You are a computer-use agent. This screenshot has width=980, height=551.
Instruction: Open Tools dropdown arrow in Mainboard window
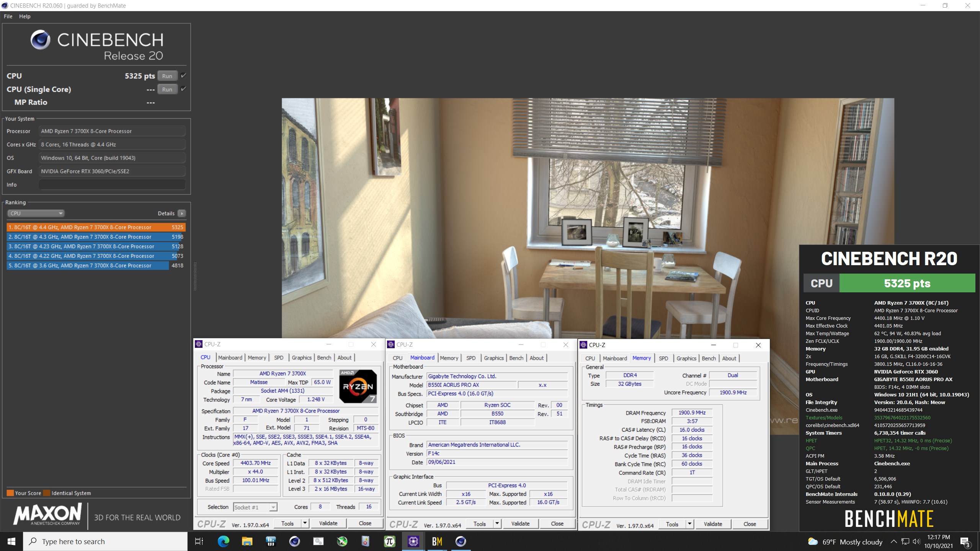click(x=497, y=523)
